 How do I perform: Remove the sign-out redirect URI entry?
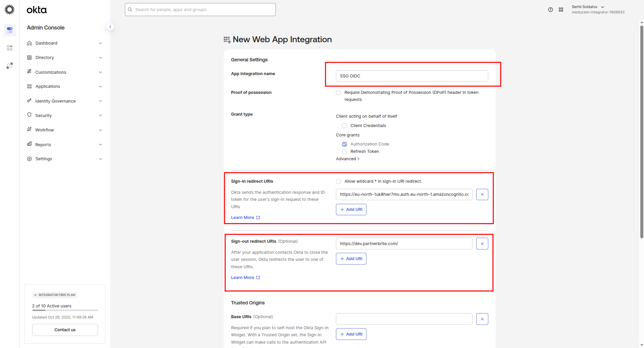[x=482, y=244]
